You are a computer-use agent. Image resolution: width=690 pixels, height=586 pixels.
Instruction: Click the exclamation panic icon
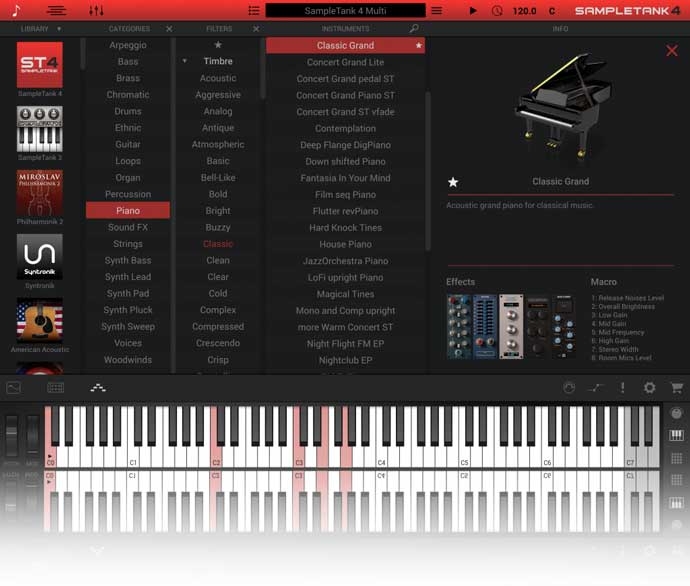(x=622, y=388)
